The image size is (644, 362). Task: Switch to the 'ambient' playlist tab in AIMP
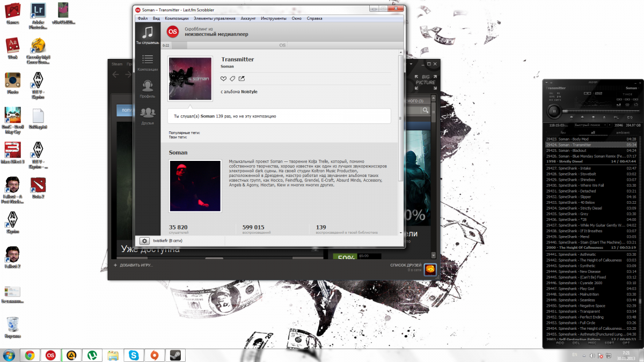click(623, 132)
